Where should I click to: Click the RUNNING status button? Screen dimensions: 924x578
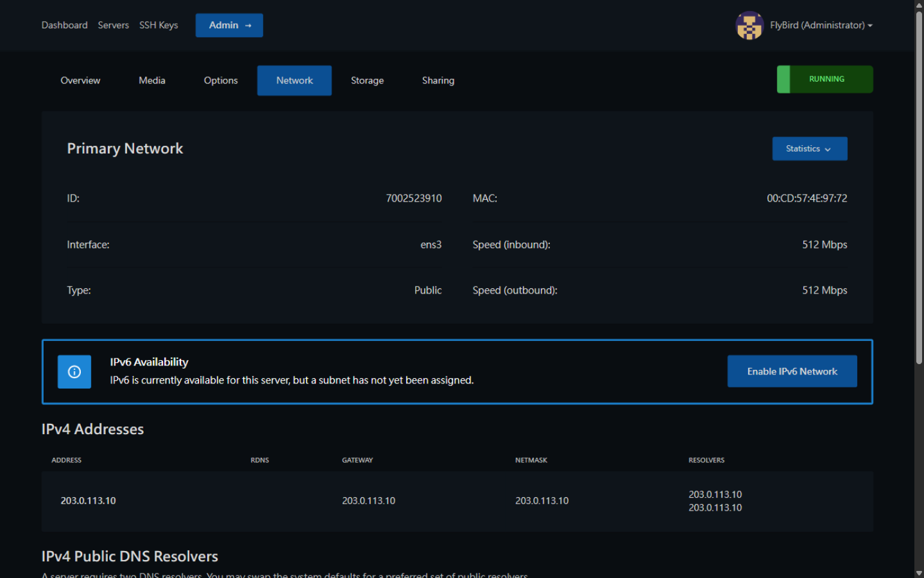pyautogui.click(x=825, y=79)
